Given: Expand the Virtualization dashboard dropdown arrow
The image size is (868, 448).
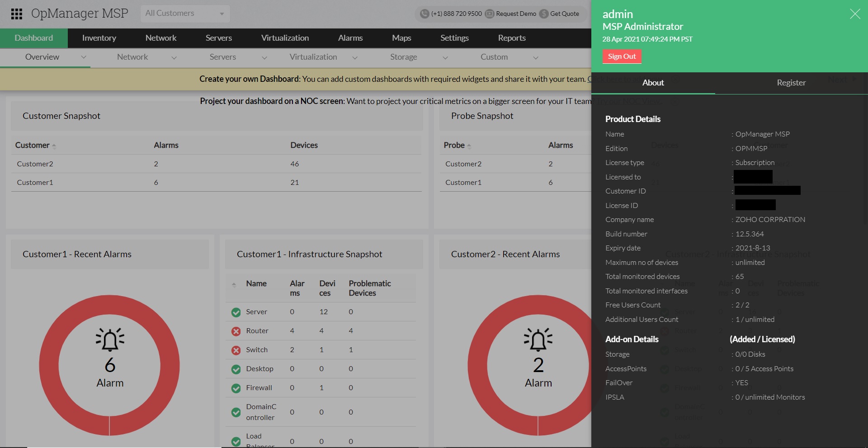Looking at the screenshot, I should coord(355,57).
